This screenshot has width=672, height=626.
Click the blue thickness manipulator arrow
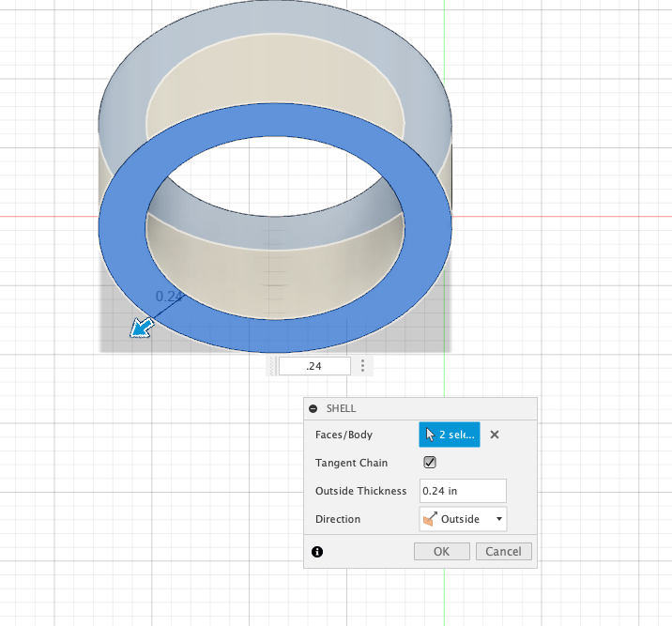(142, 328)
